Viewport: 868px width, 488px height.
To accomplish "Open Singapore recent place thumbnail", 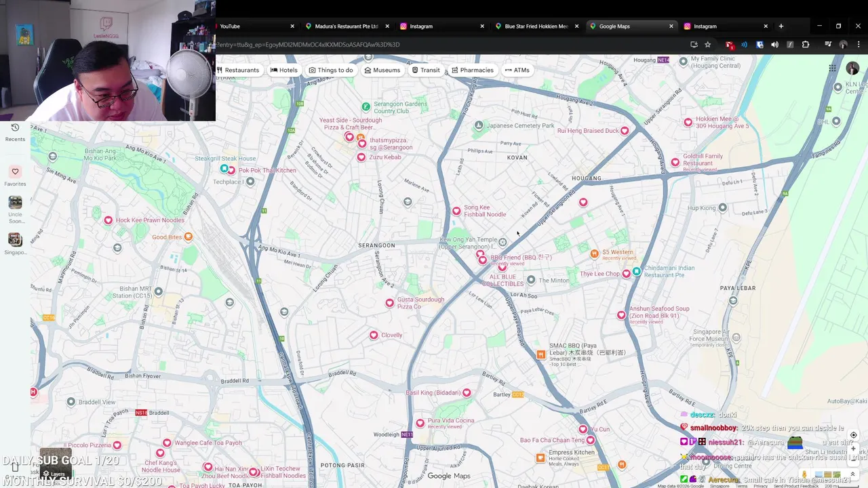I will pos(15,240).
